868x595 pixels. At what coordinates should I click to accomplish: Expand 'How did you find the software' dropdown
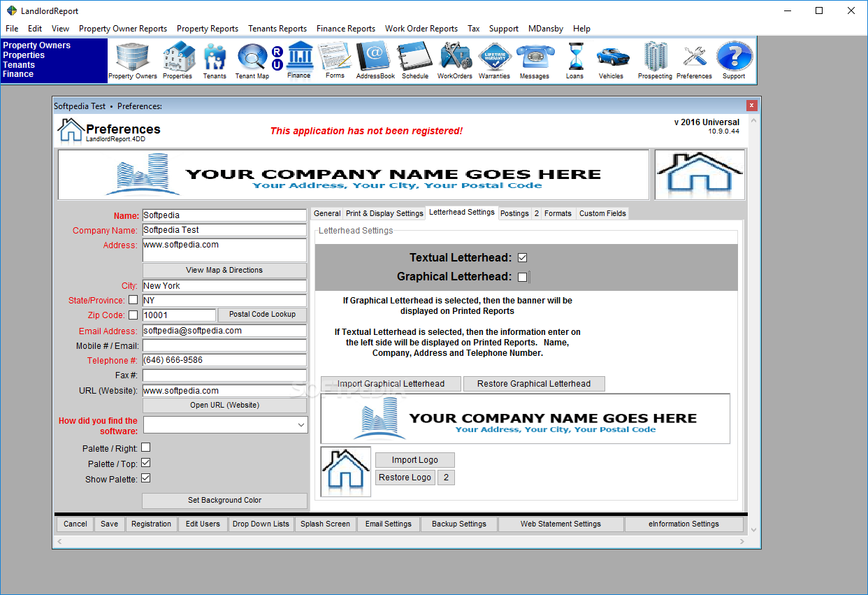pyautogui.click(x=301, y=424)
